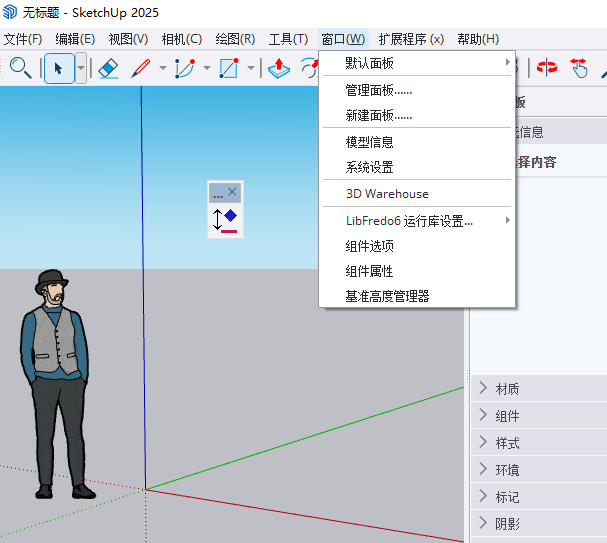
Task: Expand the 组件 panel
Action: (539, 416)
